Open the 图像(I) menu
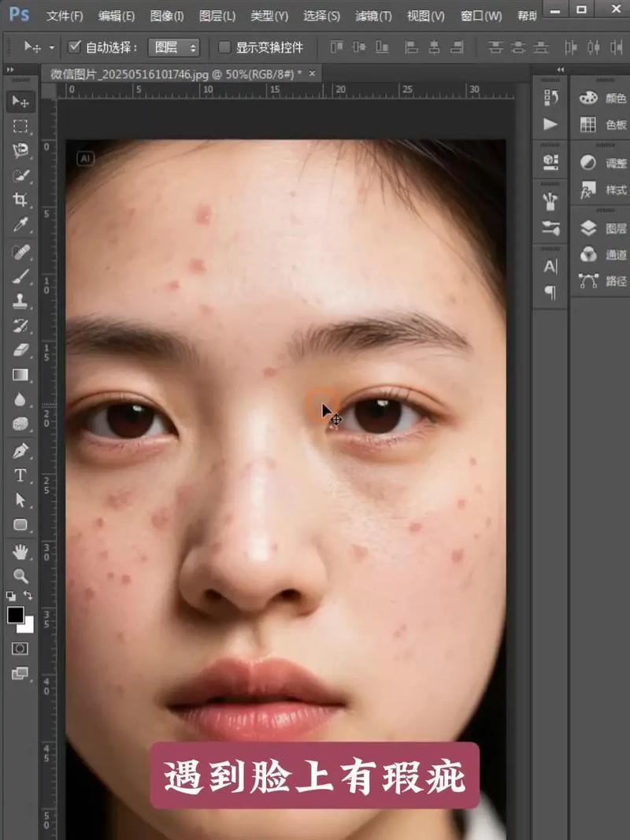The width and height of the screenshot is (630, 840). point(167,16)
